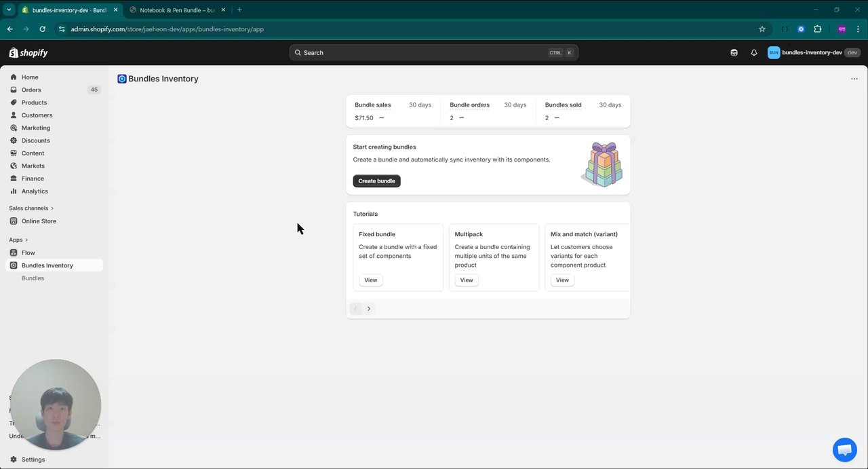View the Mix and match tutorial

pyautogui.click(x=562, y=280)
